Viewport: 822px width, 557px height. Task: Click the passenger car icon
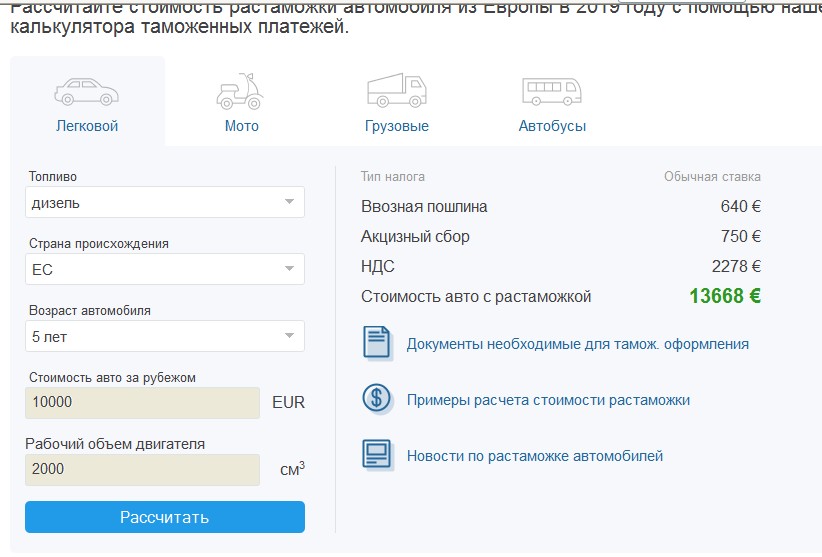(x=86, y=92)
